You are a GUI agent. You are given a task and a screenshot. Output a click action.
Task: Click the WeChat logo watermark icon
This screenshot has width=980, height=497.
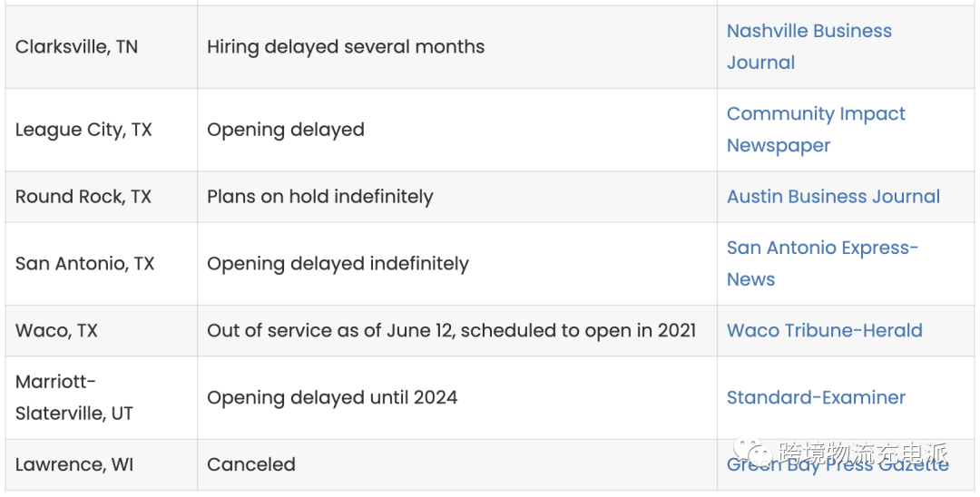(x=752, y=452)
